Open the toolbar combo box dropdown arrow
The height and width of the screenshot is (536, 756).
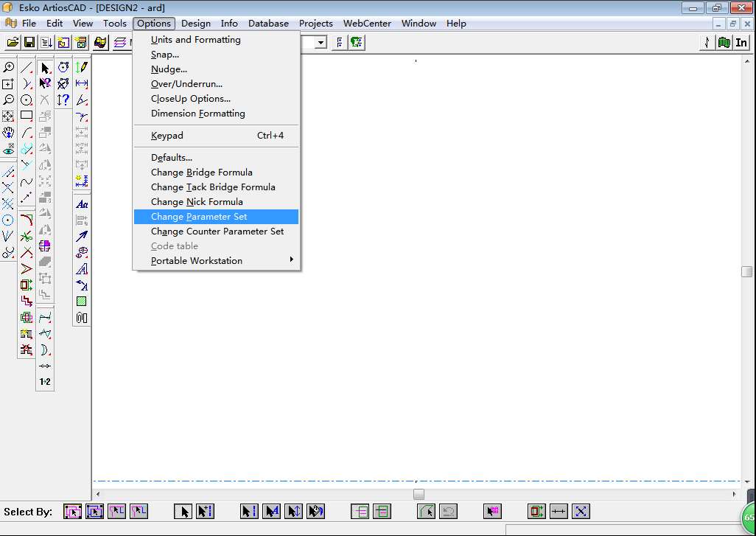point(321,43)
